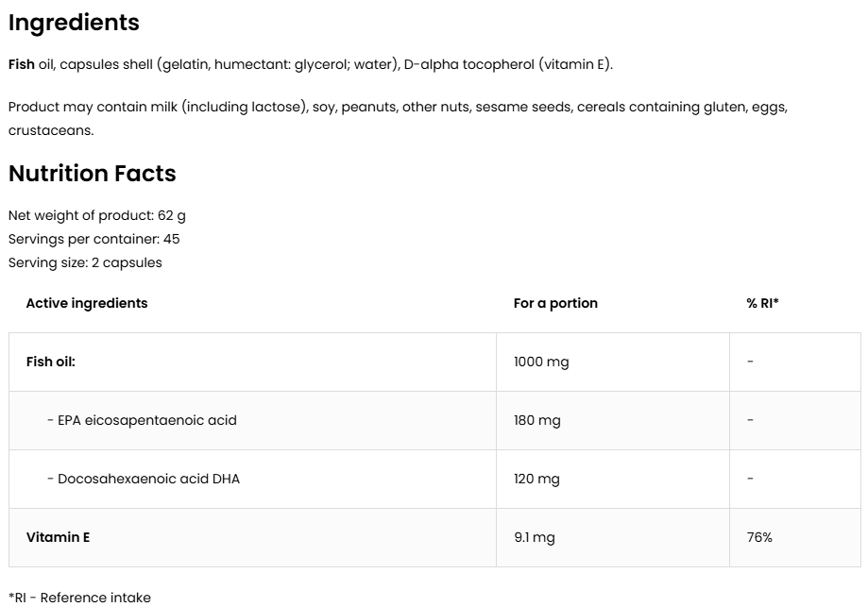Click the % RI* column header
Image resolution: width=868 pixels, height=607 pixels.
click(762, 303)
